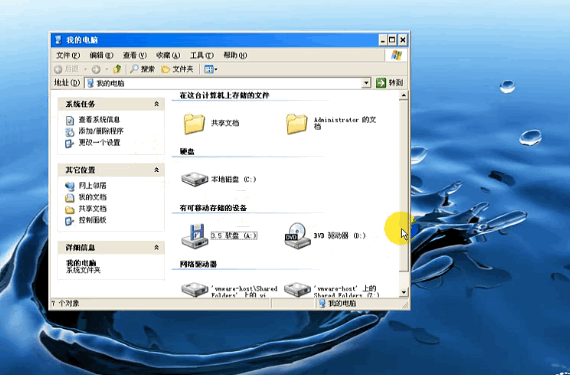Image resolution: width=570 pixels, height=375 pixels.
Task: Click the view system info icon
Action: coord(69,120)
